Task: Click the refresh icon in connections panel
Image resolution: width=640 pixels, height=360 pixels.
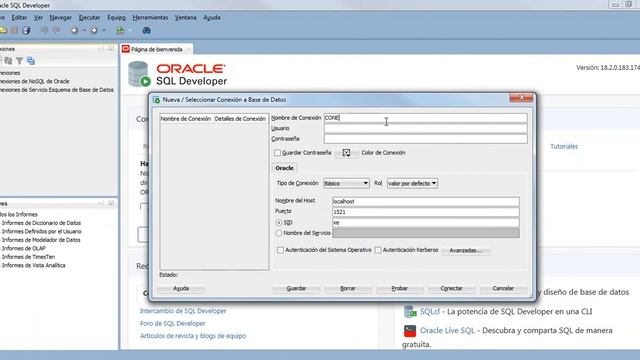Action: click(8, 61)
